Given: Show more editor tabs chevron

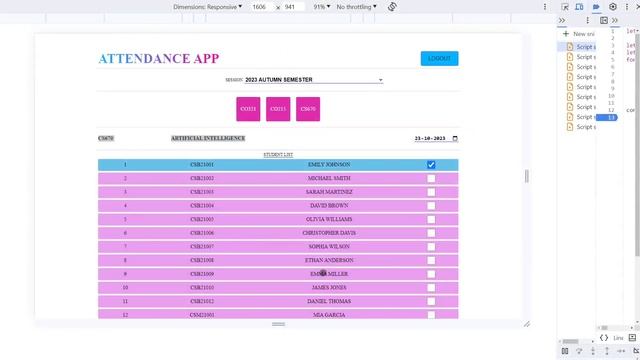Looking at the screenshot, I should (615, 20).
